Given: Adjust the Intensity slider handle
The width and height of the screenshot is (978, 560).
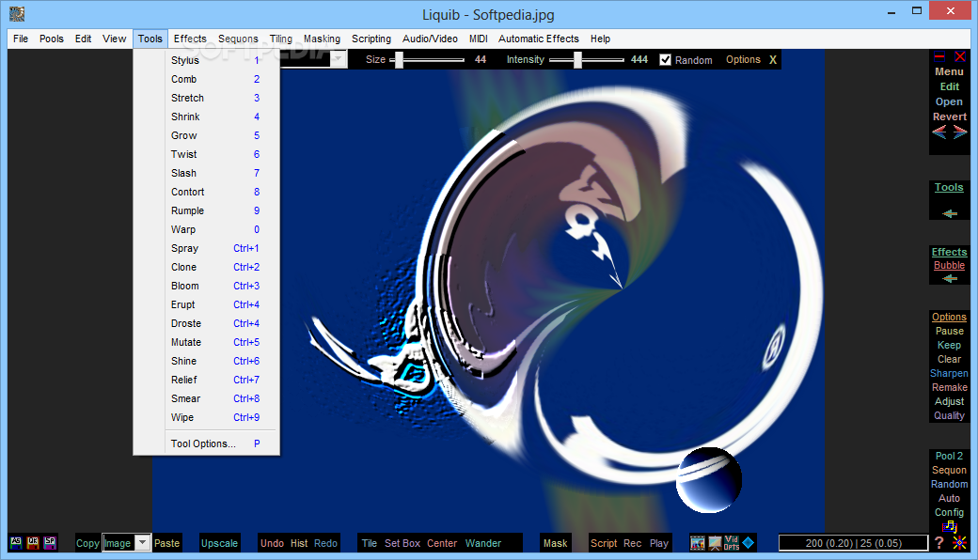Looking at the screenshot, I should click(578, 60).
